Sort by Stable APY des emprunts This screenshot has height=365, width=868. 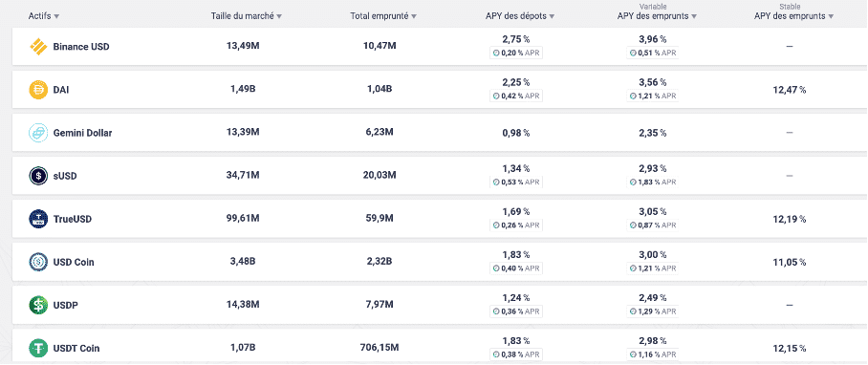[x=793, y=12]
